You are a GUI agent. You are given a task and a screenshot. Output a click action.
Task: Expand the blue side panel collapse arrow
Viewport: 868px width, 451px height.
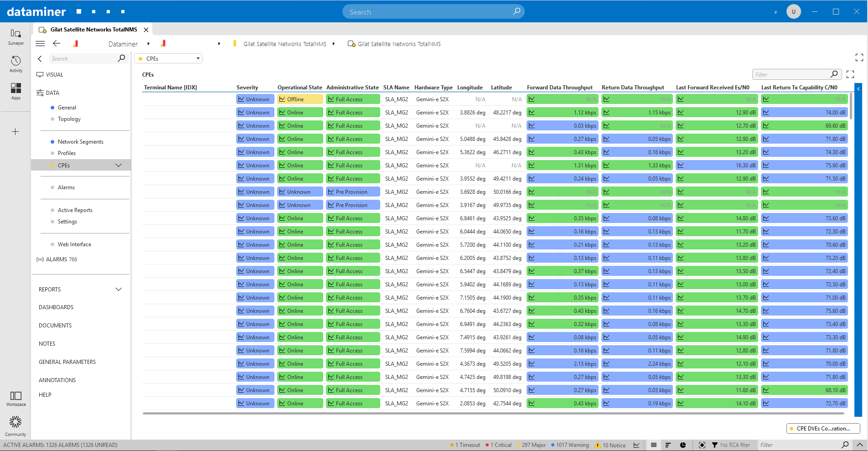[858, 89]
